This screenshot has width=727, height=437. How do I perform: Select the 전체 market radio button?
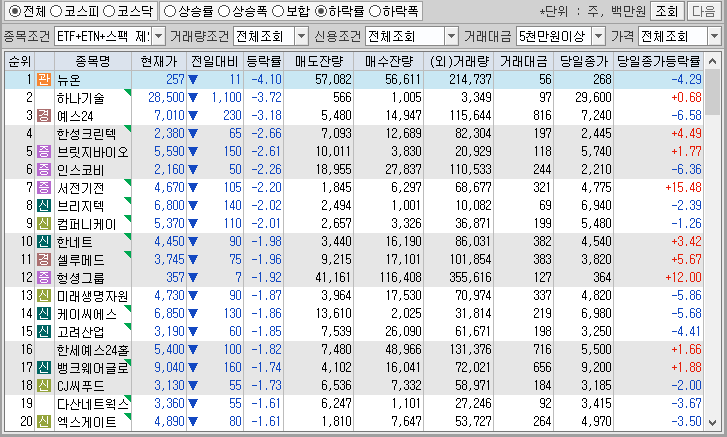[x=15, y=11]
